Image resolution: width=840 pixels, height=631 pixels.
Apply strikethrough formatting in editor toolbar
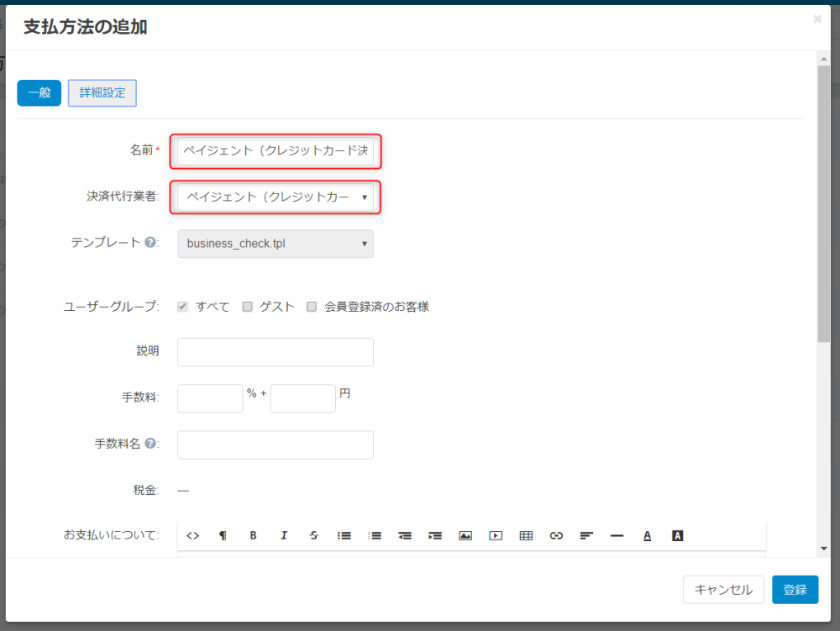[x=314, y=536]
